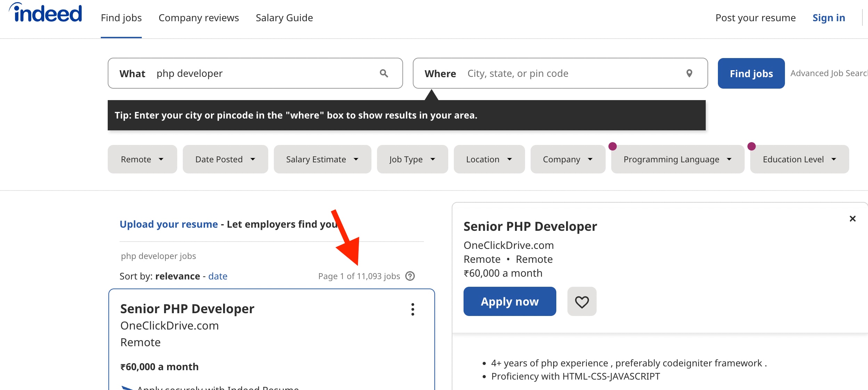The width and height of the screenshot is (868, 390).
Task: Click the help question mark beside job count
Action: click(x=410, y=276)
